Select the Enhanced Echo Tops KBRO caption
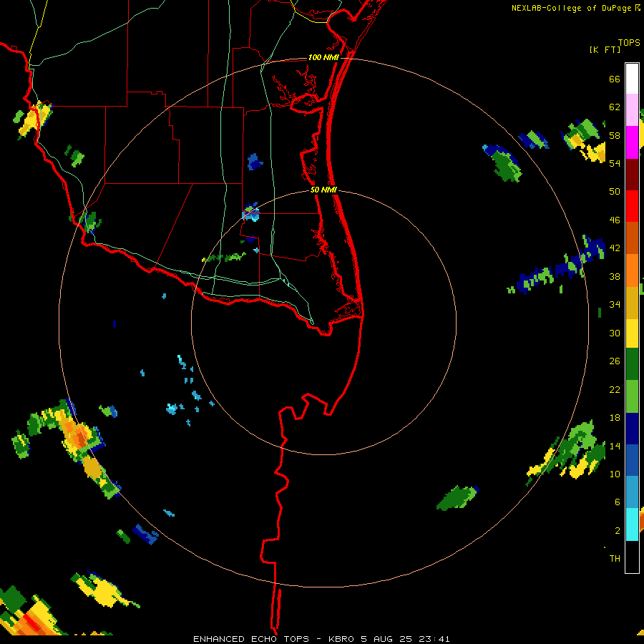This screenshot has width=644, height=644. [x=321, y=639]
